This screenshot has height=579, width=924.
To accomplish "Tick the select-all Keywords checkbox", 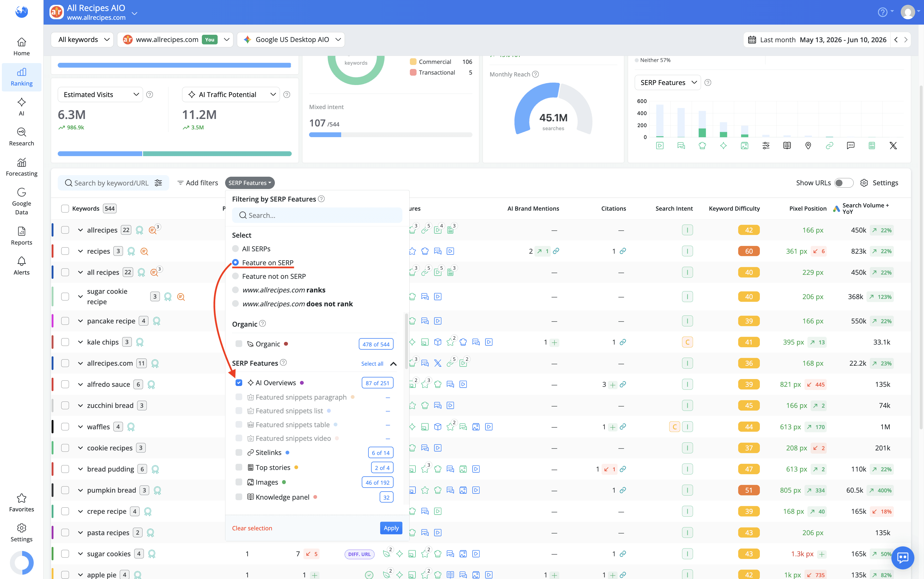I will click(x=65, y=208).
